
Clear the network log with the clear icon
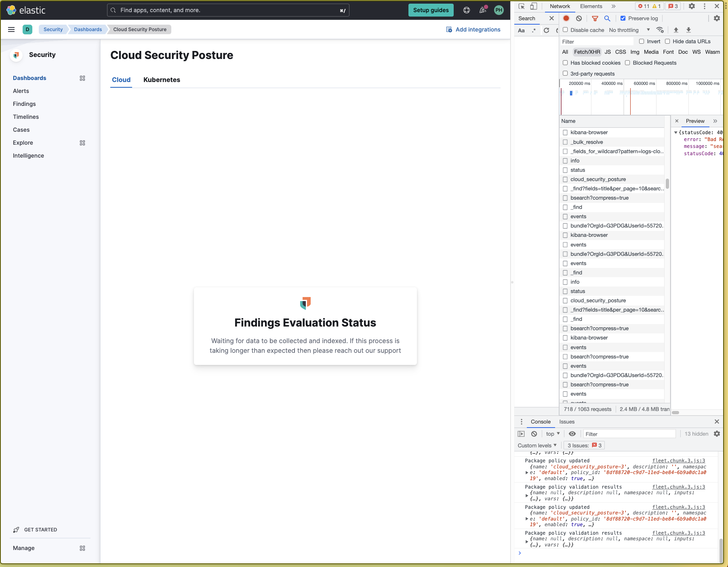pyautogui.click(x=579, y=18)
